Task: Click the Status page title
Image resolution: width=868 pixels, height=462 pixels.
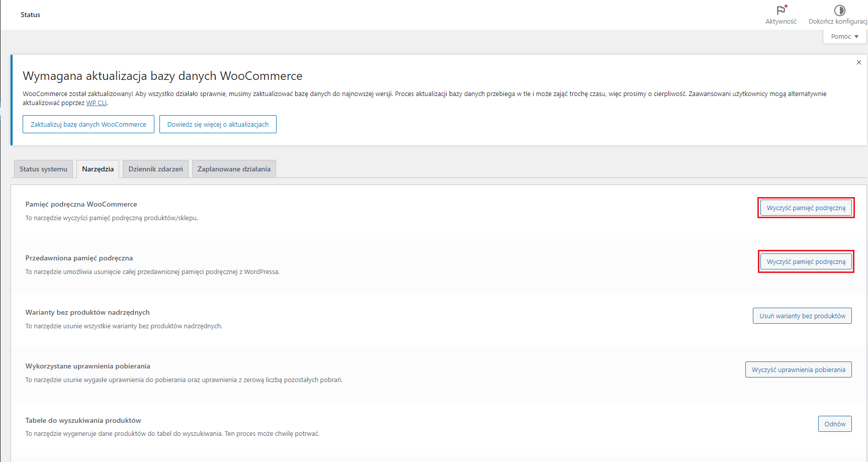Action: (x=30, y=15)
